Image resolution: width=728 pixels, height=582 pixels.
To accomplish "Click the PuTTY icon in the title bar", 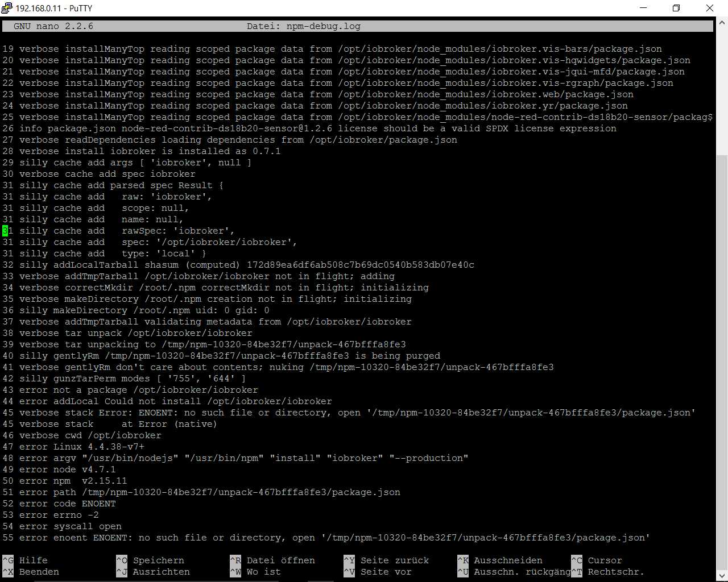I will (7, 8).
